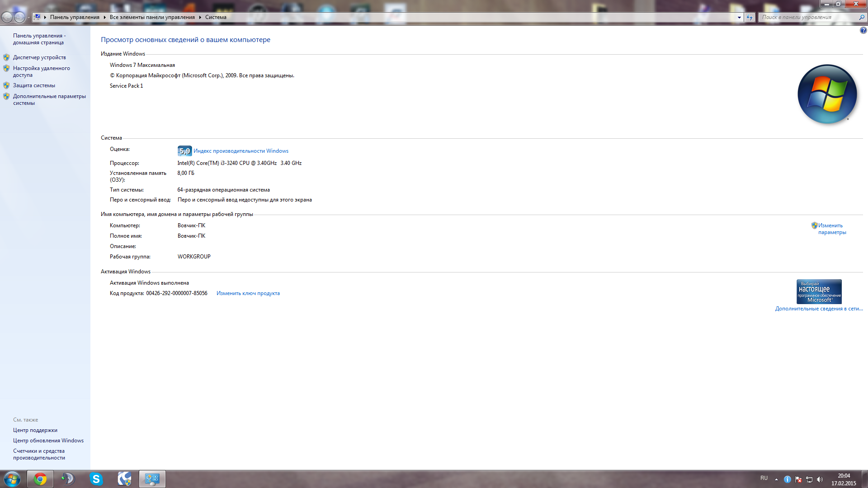
Task: Click shield icon next to 'Изменить параметры'
Action: point(814,225)
